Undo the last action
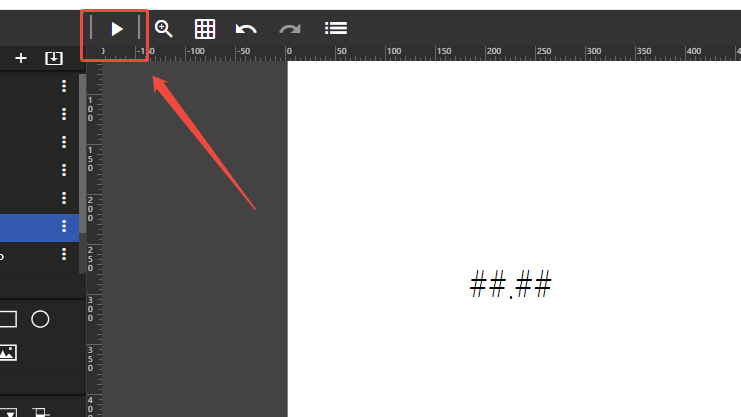Viewport: 741px width, 417px height. (x=246, y=29)
